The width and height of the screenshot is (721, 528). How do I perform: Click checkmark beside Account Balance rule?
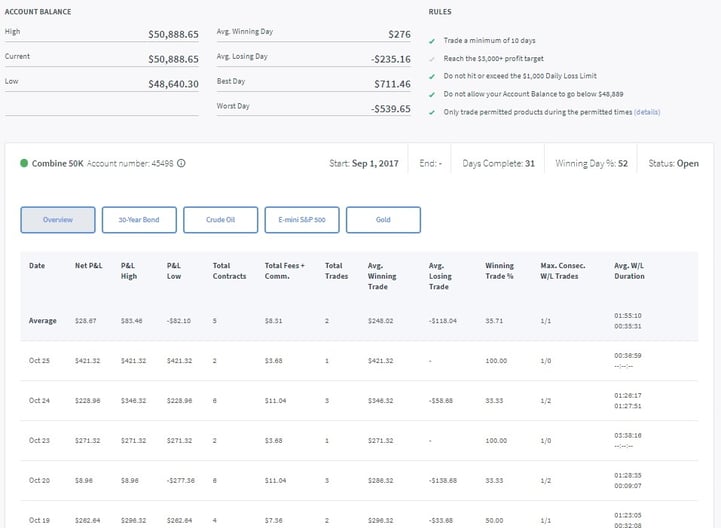click(431, 95)
